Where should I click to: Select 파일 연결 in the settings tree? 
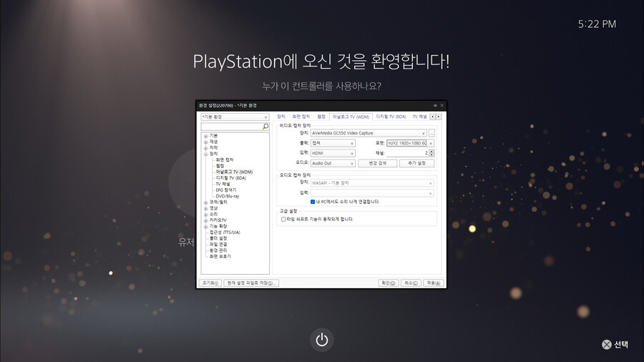click(x=218, y=244)
